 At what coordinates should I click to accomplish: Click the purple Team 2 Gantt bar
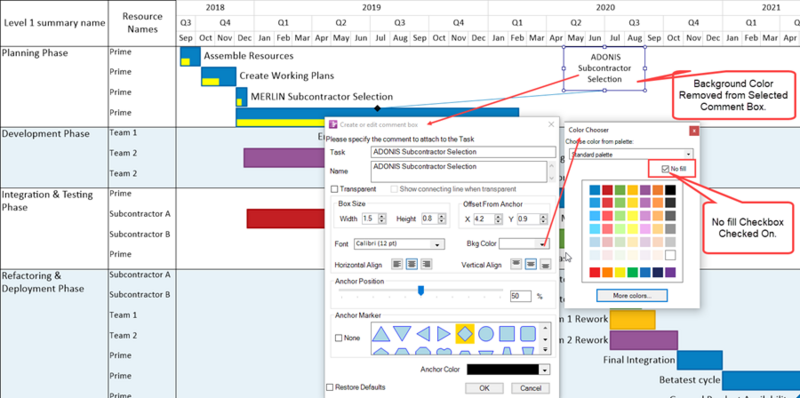(x=284, y=158)
